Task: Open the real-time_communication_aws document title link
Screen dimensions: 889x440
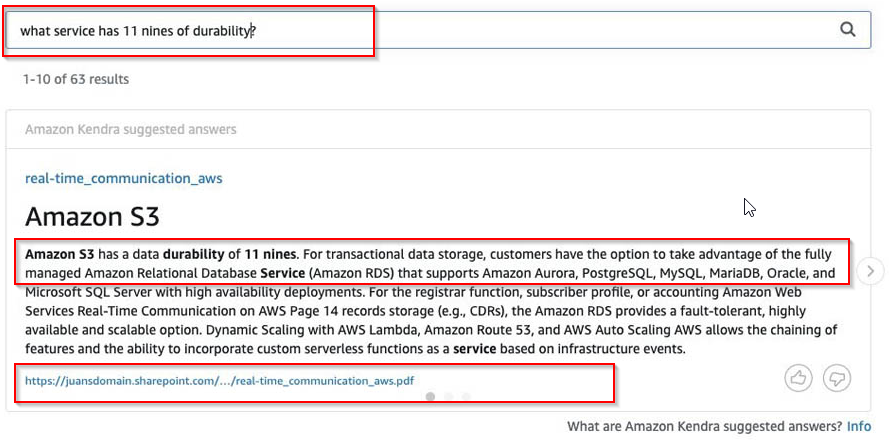Action: point(123,178)
